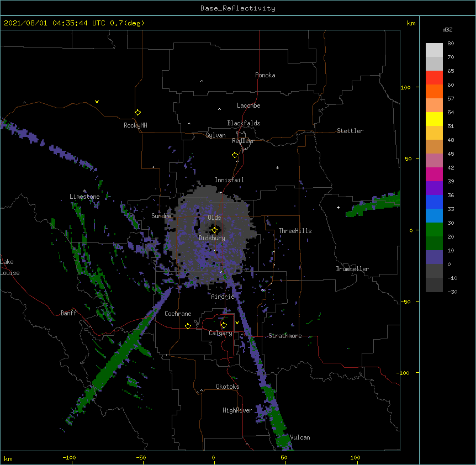Pick the blue 36–33 dBZ legend swatch

434,202
